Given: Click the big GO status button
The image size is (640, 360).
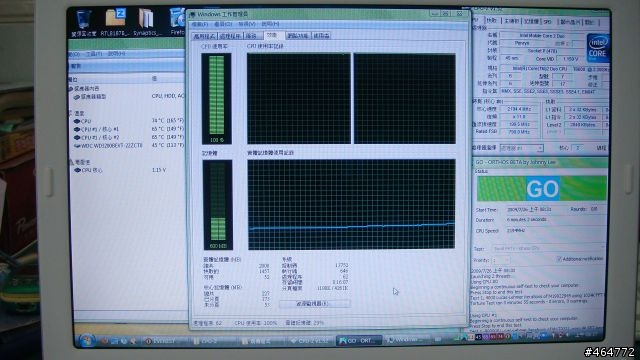Looking at the screenshot, I should click(x=542, y=189).
